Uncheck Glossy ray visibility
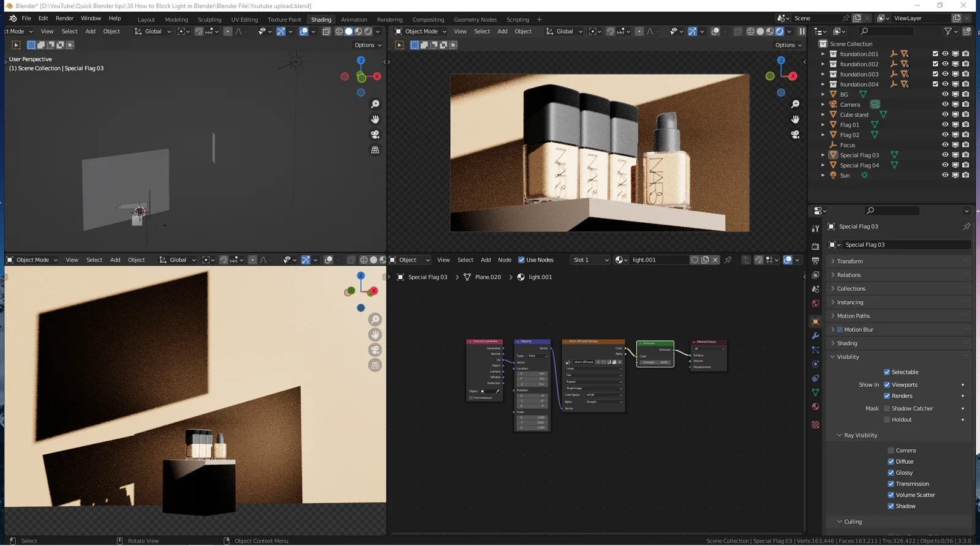Image resolution: width=980 pixels, height=546 pixels. point(891,473)
